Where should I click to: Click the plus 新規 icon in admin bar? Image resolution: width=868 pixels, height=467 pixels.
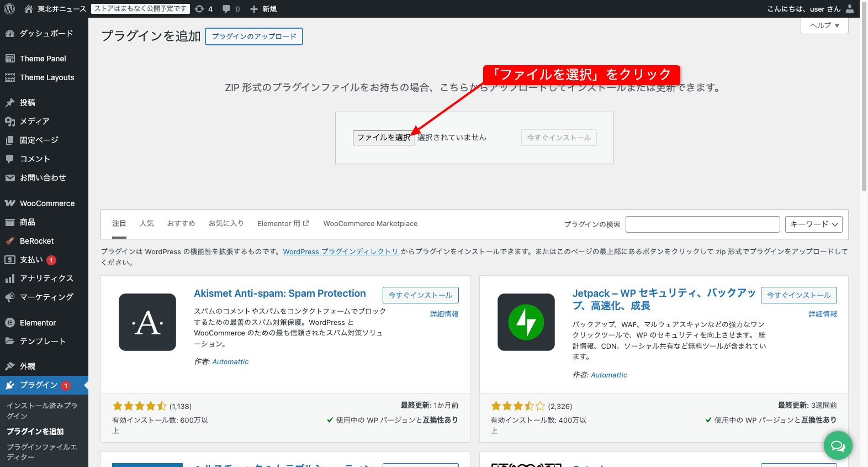pos(254,9)
